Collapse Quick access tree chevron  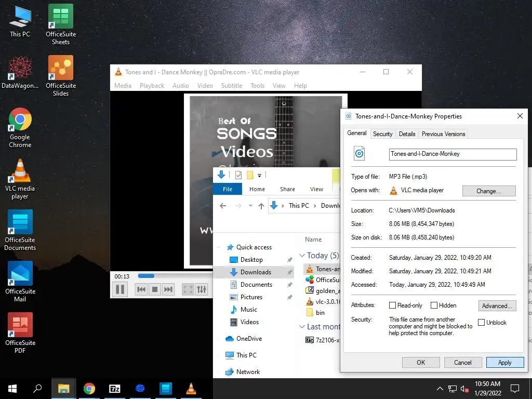point(219,247)
